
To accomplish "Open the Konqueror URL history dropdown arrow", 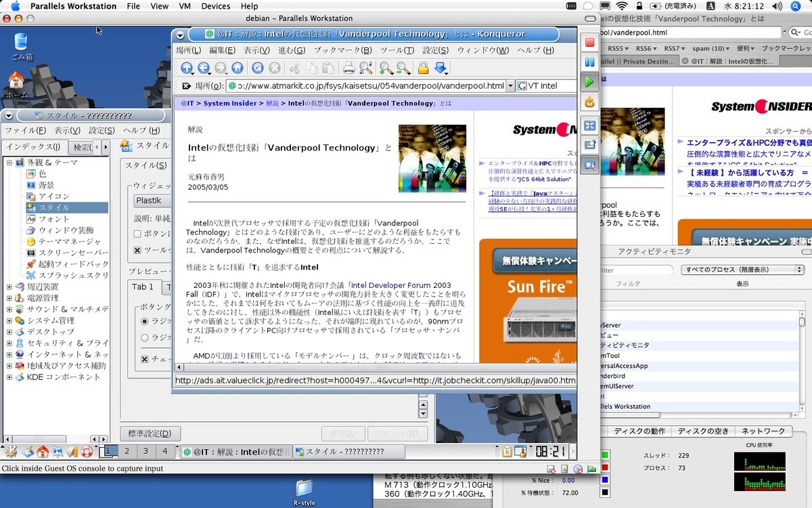I will click(x=510, y=86).
